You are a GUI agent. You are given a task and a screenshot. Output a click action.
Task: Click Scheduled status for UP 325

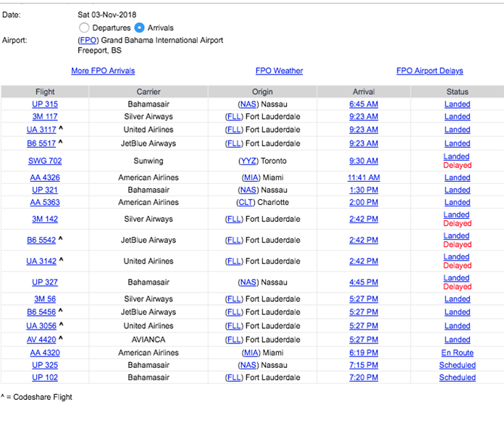[458, 366]
